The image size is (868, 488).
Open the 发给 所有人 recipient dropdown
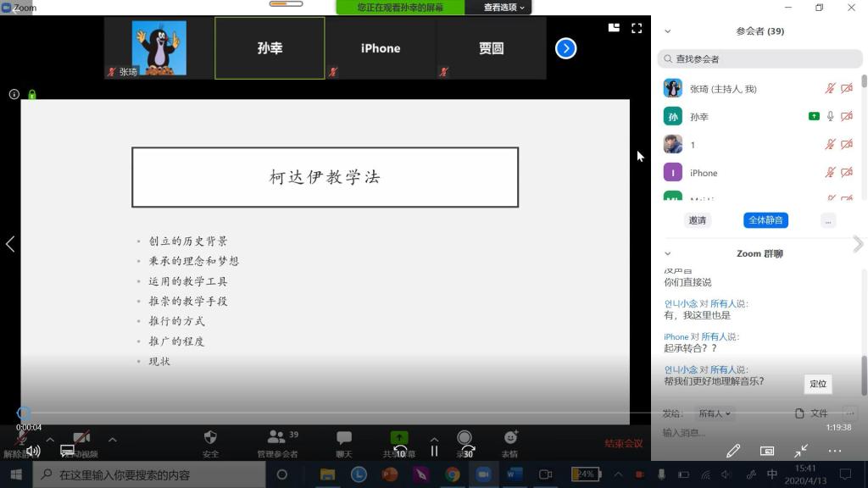(714, 413)
